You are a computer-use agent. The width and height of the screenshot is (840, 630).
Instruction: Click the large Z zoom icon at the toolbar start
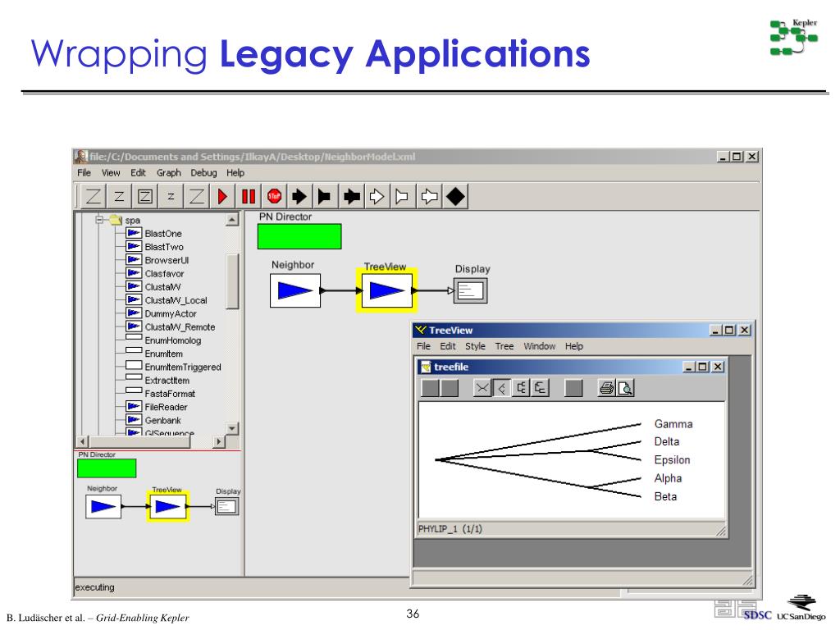pyautogui.click(x=94, y=196)
